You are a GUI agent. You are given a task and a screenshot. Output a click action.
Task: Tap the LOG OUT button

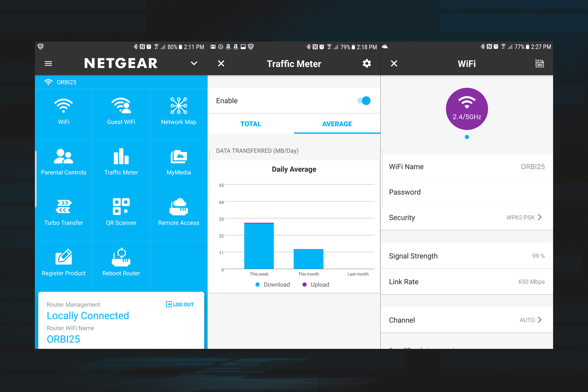tap(180, 304)
